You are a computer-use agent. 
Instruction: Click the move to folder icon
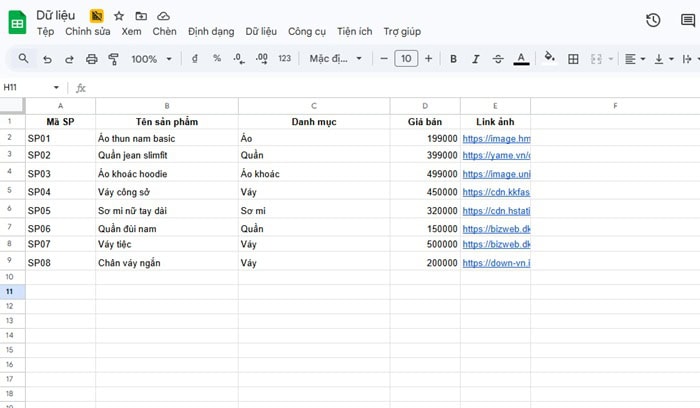141,16
